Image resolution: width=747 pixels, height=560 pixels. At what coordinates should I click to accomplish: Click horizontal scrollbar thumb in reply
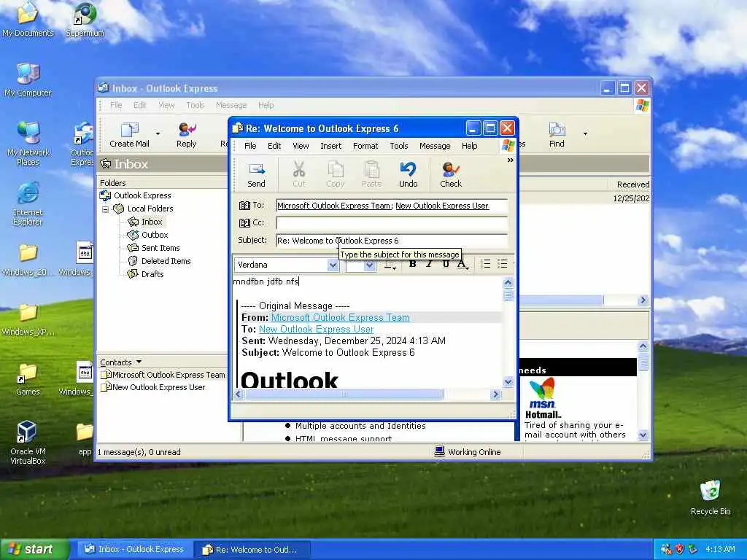pyautogui.click(x=344, y=394)
